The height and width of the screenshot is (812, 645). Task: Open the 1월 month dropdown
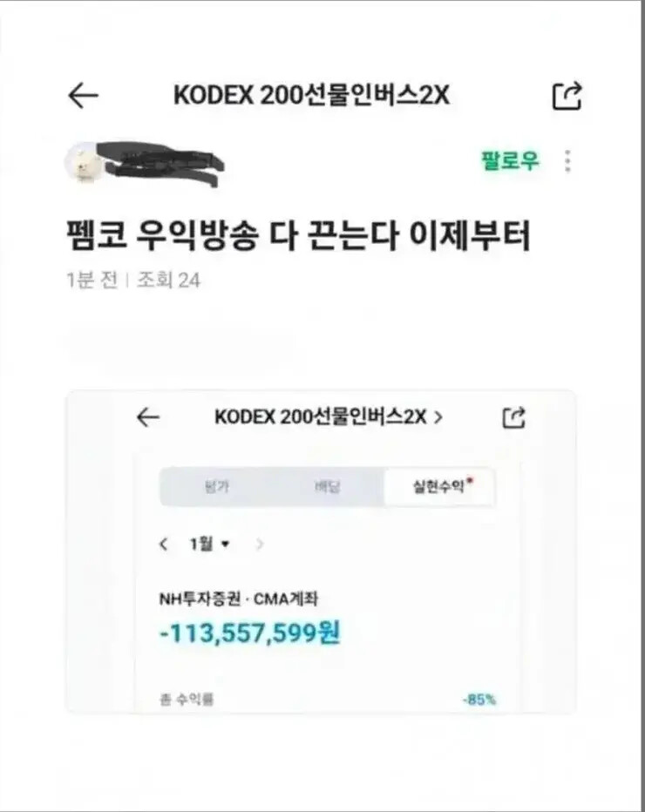pos(209,544)
